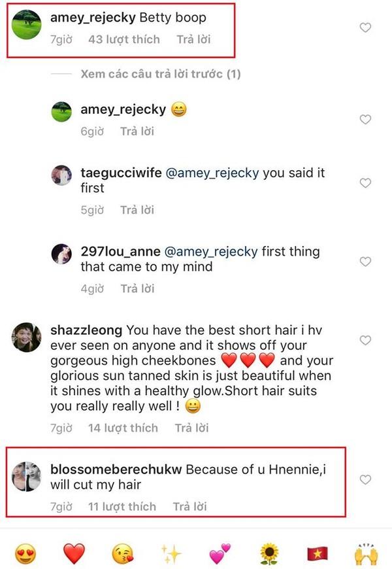Select the kissing face emoji
This screenshot has height=569, width=392.
point(122,554)
